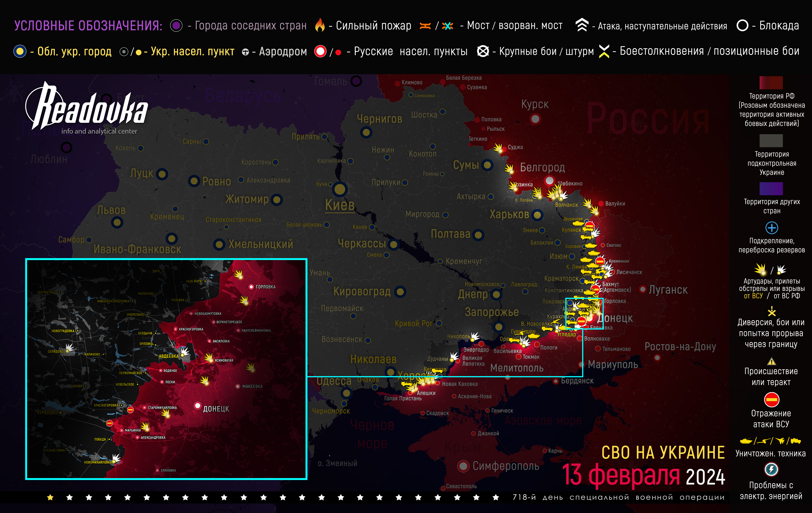Viewport: 812px width, 513px height.
Task: Click the red Отражение атаки ВСУ legend icon
Action: click(772, 400)
